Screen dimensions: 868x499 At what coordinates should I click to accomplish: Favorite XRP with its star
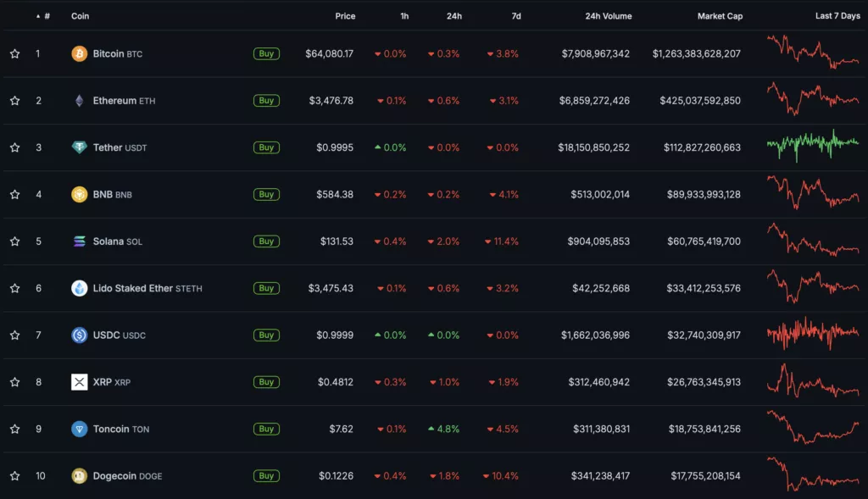[x=15, y=382]
